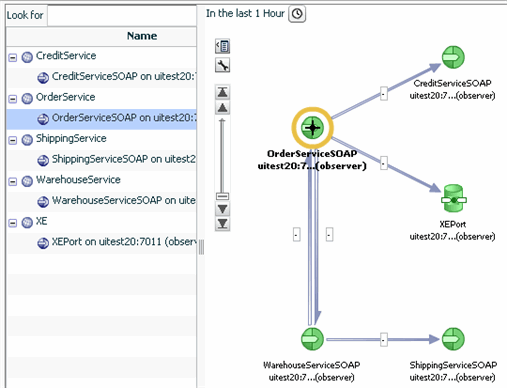Click into the Look for search field
This screenshot has height=388, width=507.
pyautogui.click(x=122, y=15)
